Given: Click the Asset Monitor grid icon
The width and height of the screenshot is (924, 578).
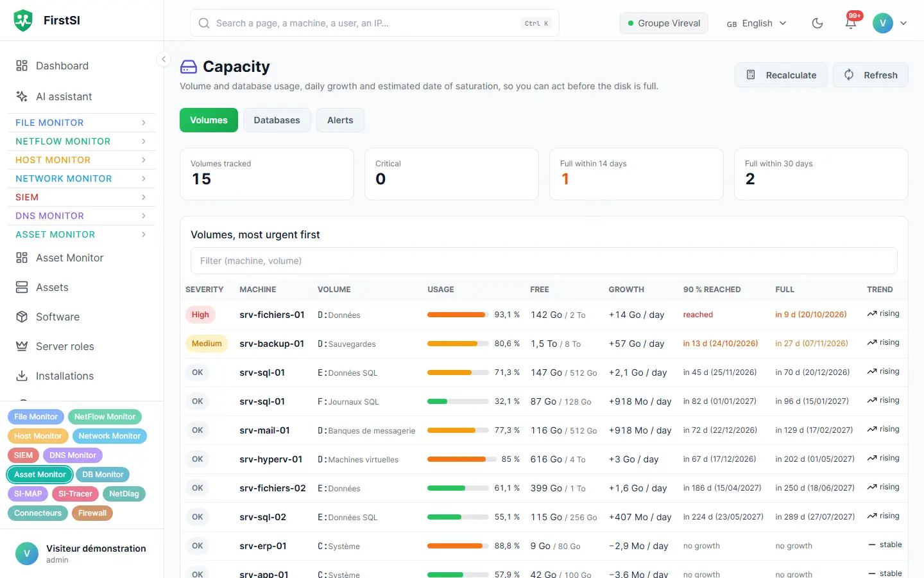Looking at the screenshot, I should pyautogui.click(x=22, y=258).
